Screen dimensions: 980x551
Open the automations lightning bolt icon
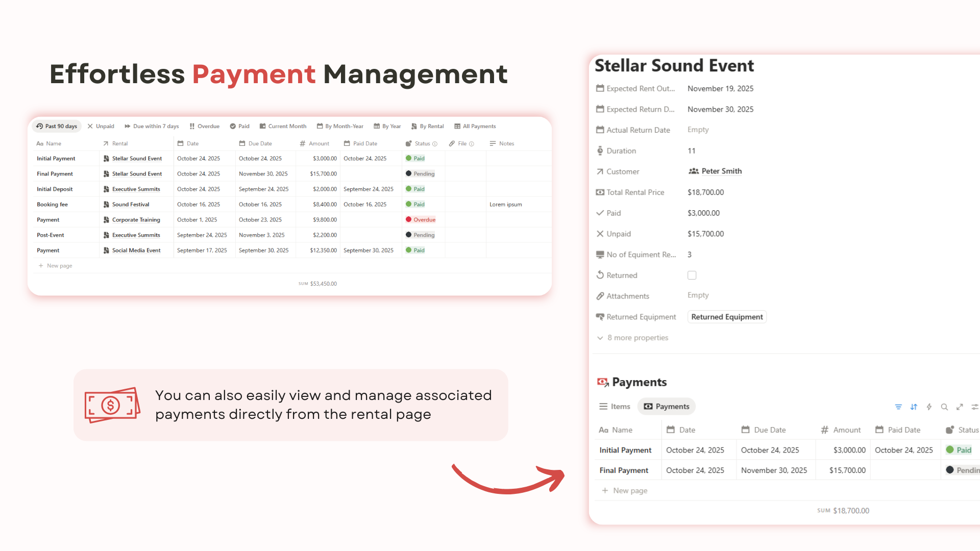pyautogui.click(x=929, y=407)
